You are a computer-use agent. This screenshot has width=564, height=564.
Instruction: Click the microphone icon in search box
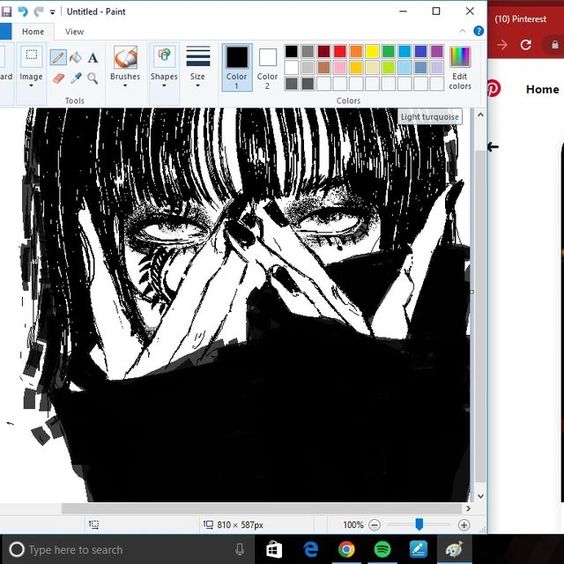240,550
